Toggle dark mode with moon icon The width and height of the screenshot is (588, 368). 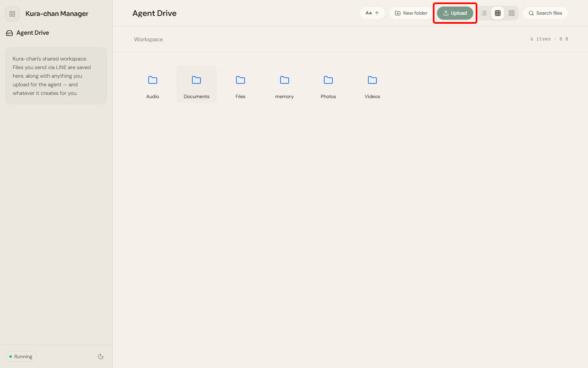click(x=101, y=357)
